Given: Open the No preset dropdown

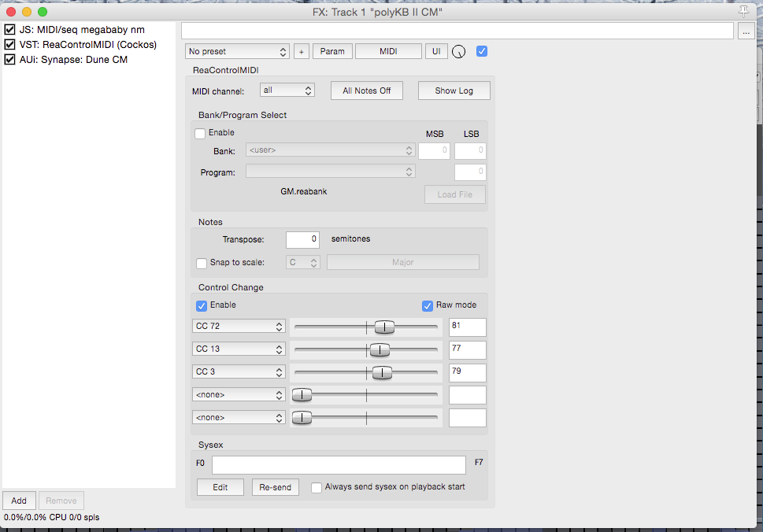Looking at the screenshot, I should (237, 51).
